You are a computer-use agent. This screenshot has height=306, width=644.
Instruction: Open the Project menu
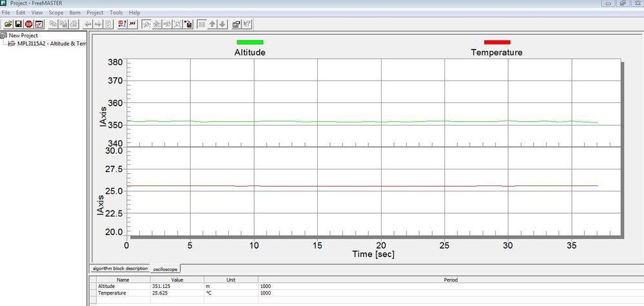coord(95,13)
